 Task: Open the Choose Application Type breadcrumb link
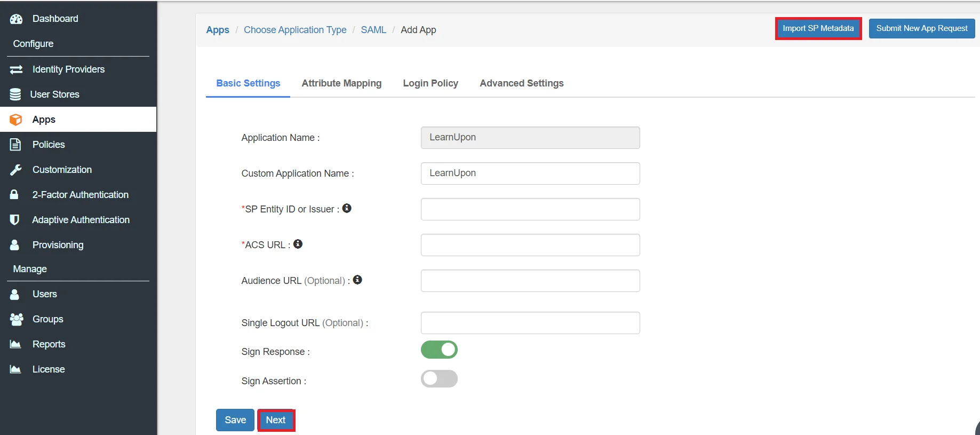pos(295,30)
